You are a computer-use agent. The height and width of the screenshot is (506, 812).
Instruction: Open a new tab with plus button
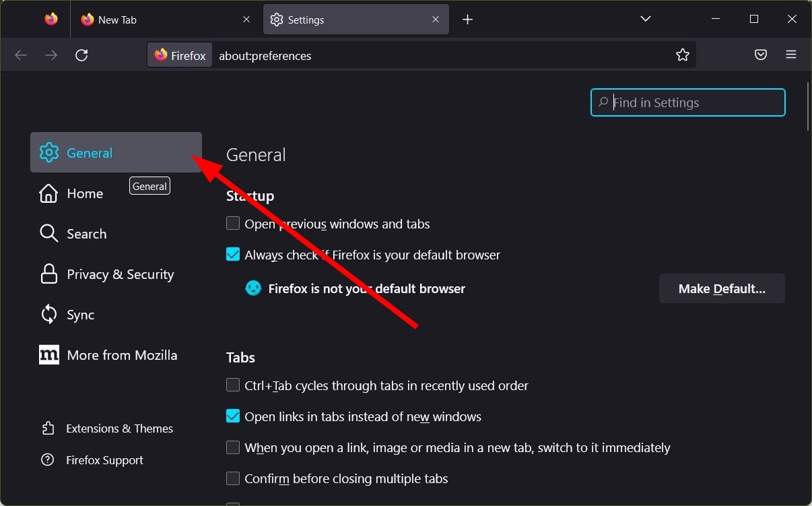click(x=467, y=20)
